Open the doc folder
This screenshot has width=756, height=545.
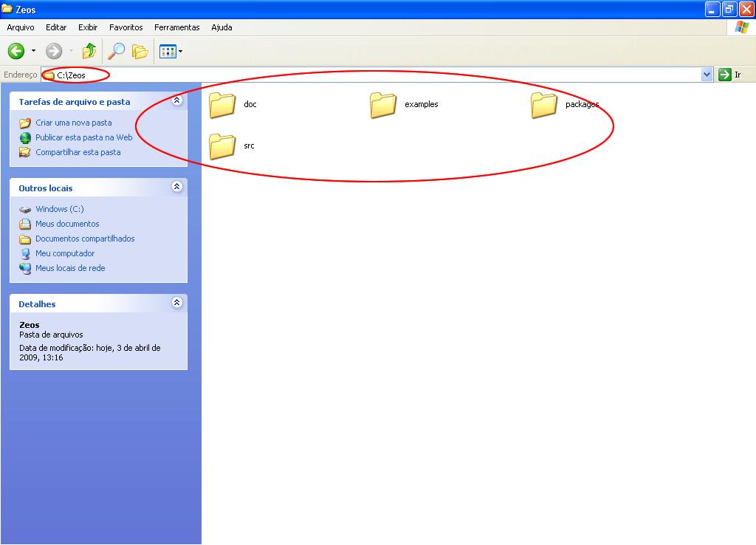coord(222,105)
